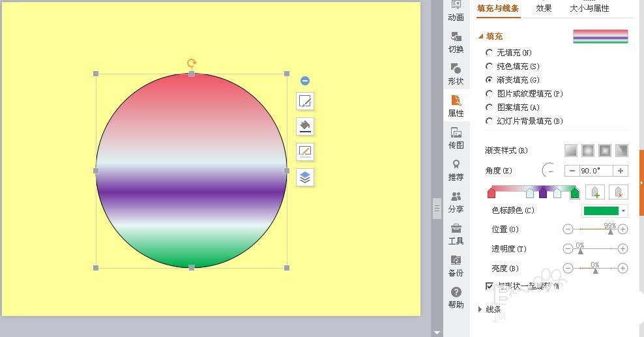Screen dimensions: 644x337
Task: Open the 传图 image transfer panel
Action: pos(456,138)
